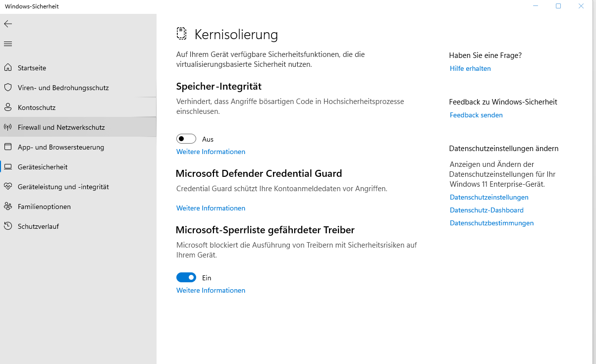596x364 pixels.
Task: Open the Hilfe erhalten link
Action: pos(470,69)
